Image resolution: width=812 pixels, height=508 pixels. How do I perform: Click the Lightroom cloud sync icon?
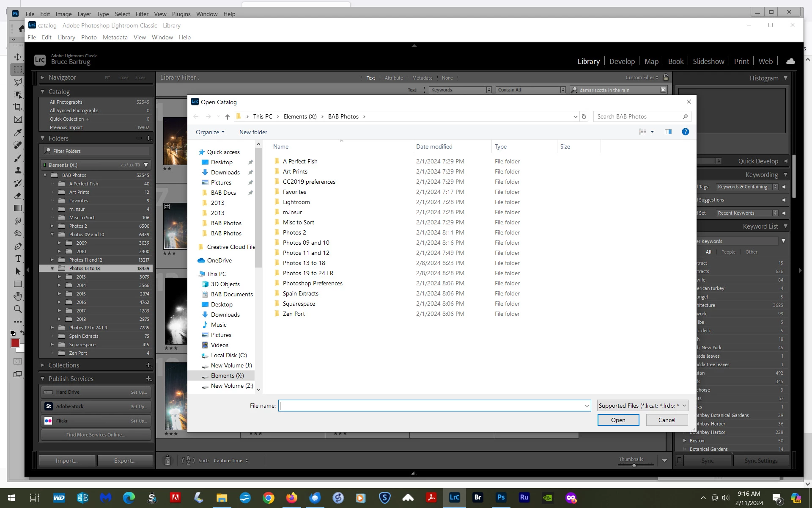coord(790,61)
